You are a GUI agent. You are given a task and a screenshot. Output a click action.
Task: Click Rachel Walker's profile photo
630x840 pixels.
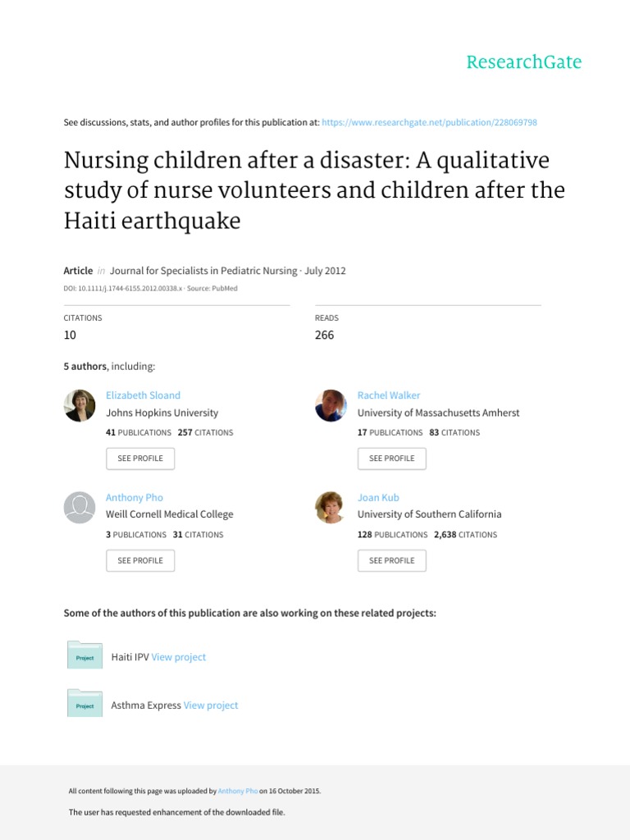(331, 405)
